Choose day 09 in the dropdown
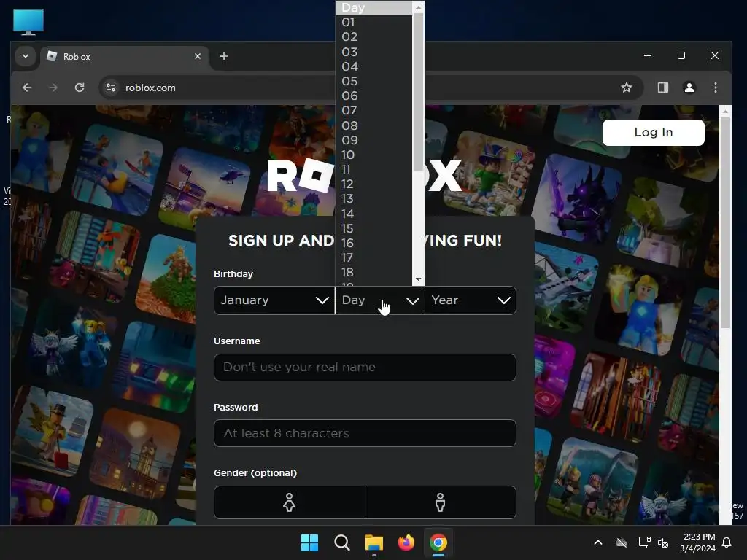 click(373, 141)
